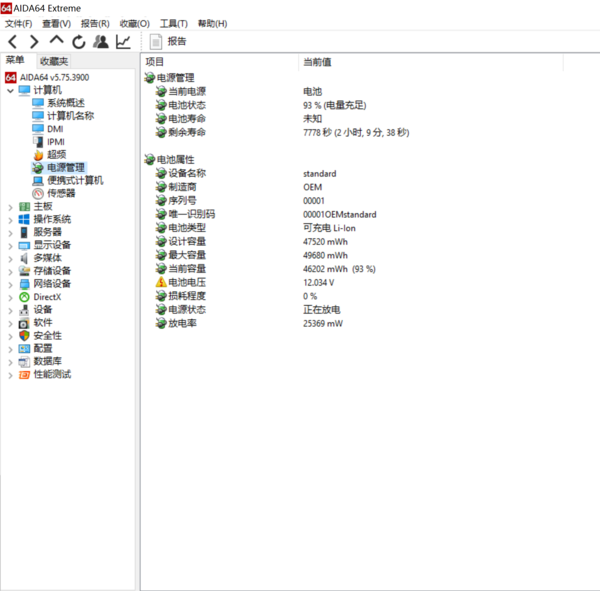Open the user management people icon in the toolbar

101,41
